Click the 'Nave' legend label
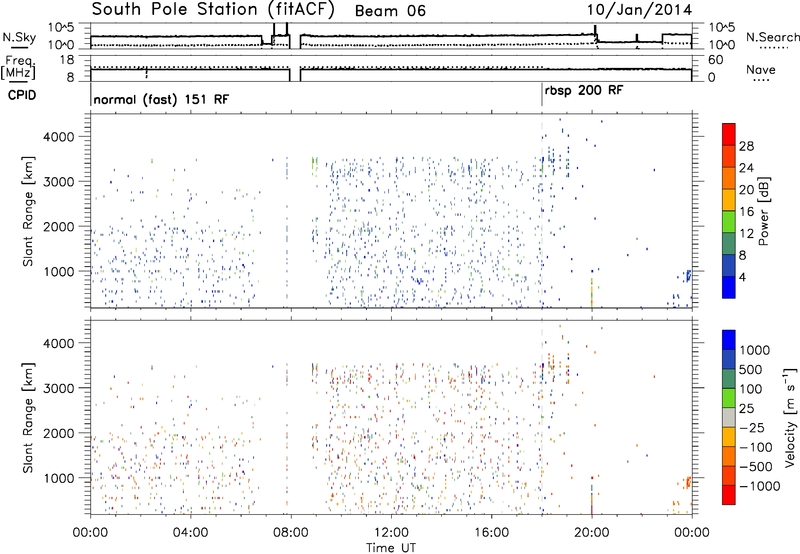 (761, 69)
